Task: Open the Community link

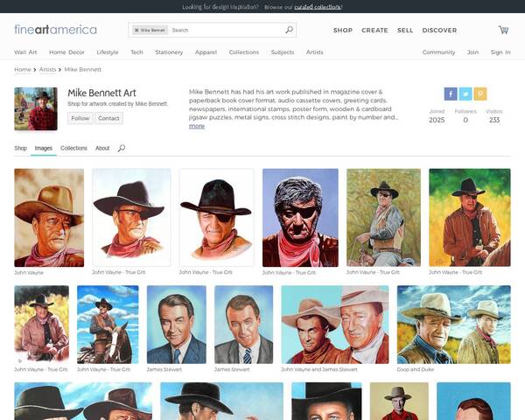Action: 438,52
